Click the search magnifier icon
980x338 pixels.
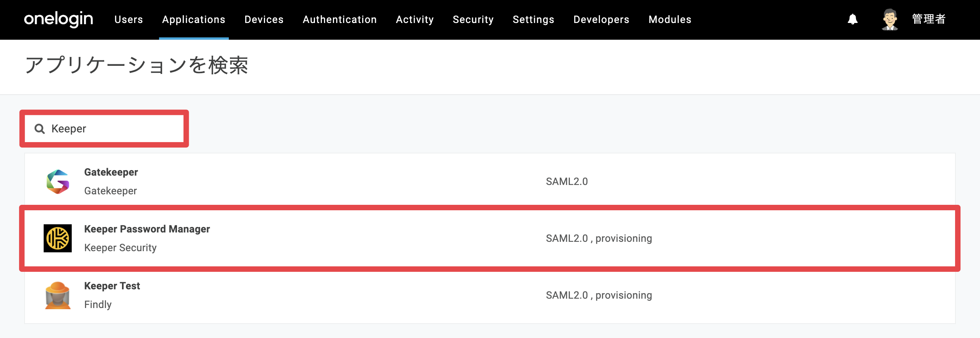[40, 129]
